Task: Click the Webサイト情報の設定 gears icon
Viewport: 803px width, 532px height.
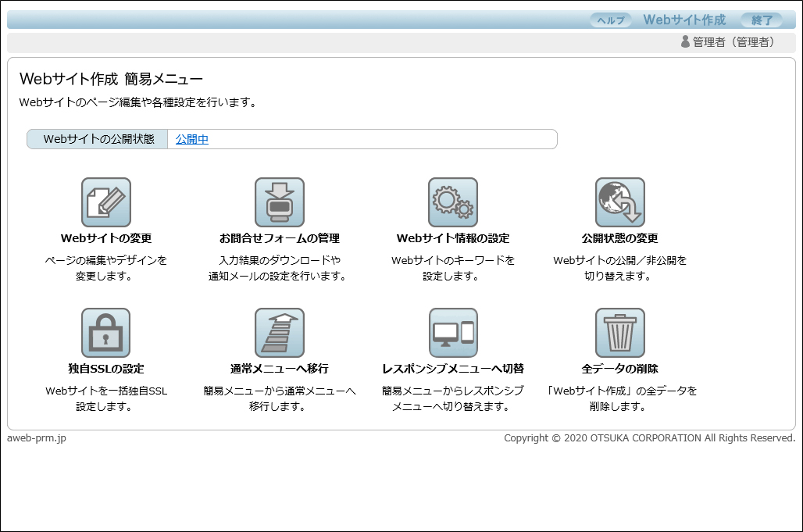Action: (x=453, y=202)
